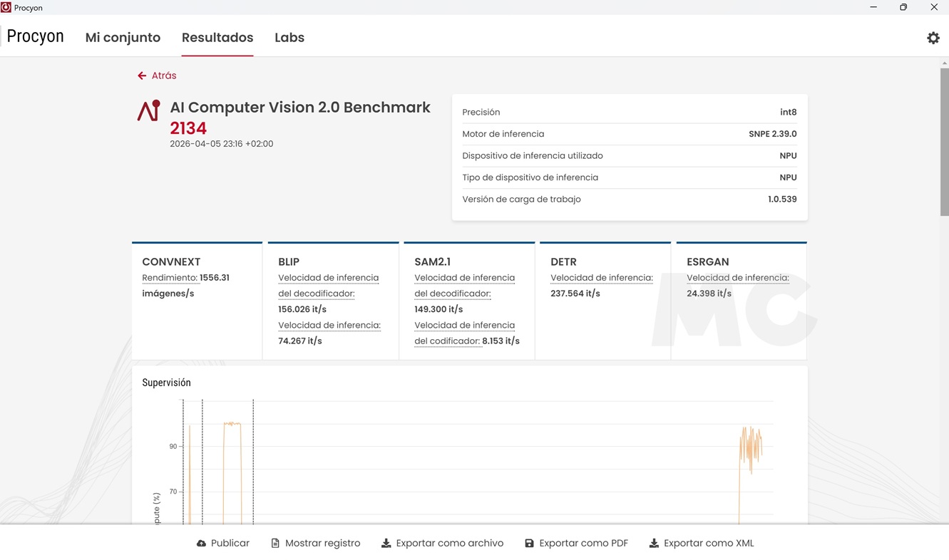Click the AI benchmark logo icon
The height and width of the screenshot is (560, 949).
click(149, 111)
